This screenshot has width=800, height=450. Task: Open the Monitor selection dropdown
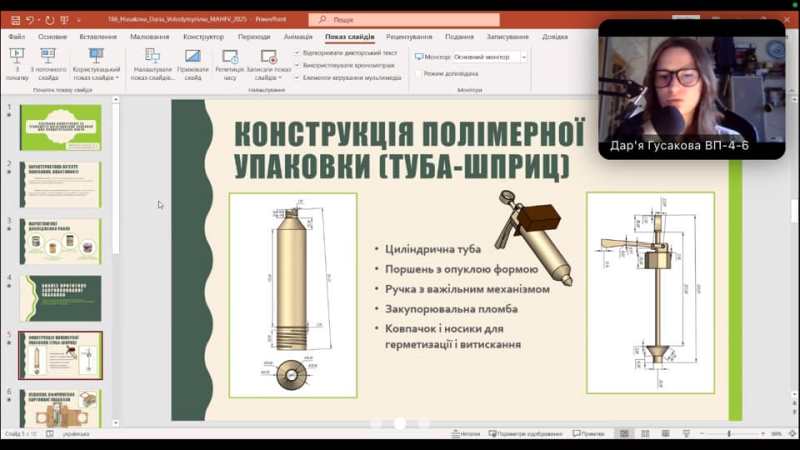point(490,57)
